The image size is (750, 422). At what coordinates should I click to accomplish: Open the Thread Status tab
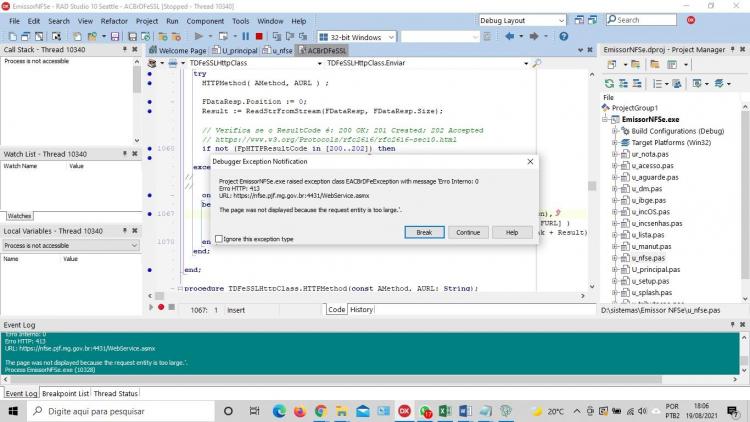[x=115, y=393]
